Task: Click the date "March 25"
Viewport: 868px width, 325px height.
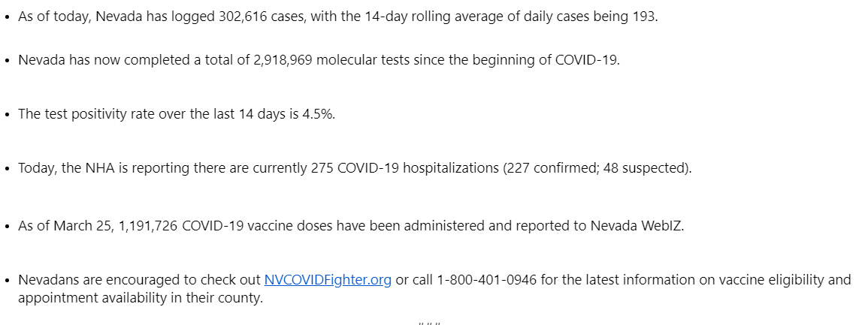Action: (83, 226)
